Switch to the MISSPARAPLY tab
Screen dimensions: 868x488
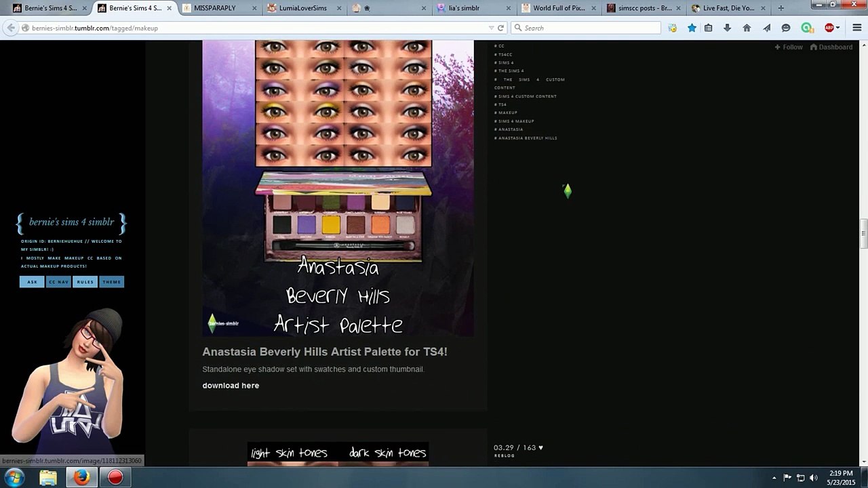pos(220,8)
